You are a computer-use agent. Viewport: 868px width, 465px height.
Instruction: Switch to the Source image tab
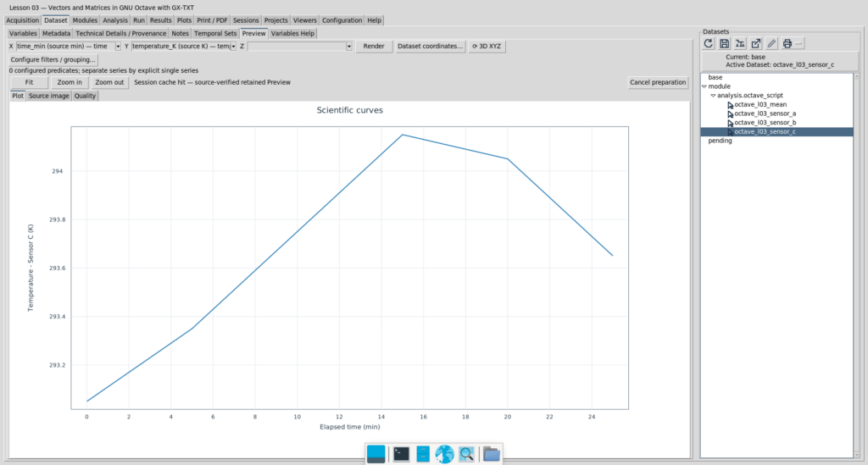(48, 97)
